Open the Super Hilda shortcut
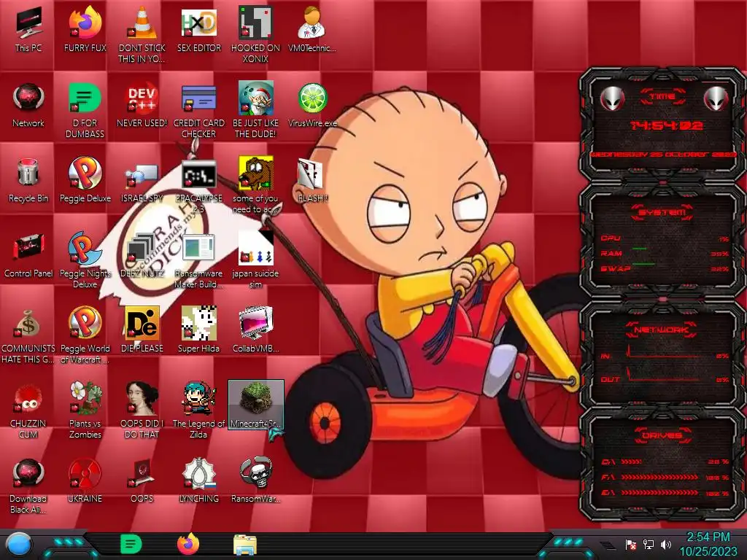The image size is (747, 560). click(199, 330)
